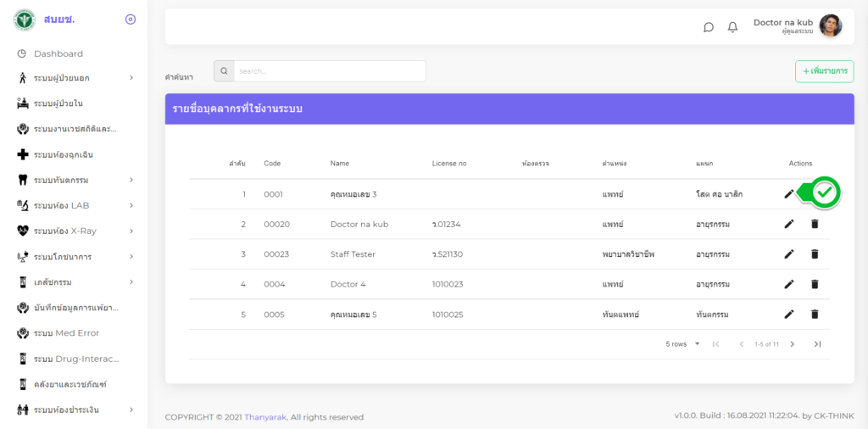Click the edit pencil for Doctor na kub row
868x429 pixels.
pos(788,224)
